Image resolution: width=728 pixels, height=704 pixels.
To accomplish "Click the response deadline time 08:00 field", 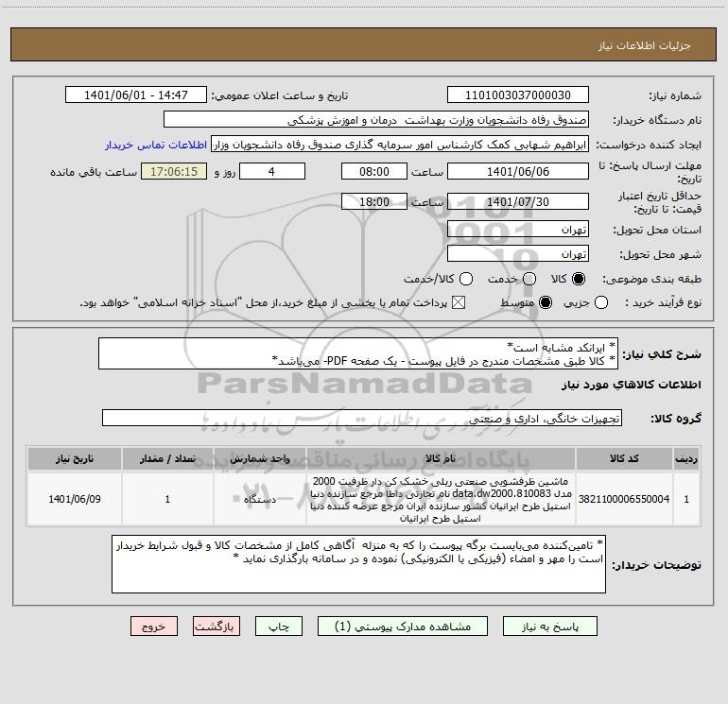I will point(374,171).
